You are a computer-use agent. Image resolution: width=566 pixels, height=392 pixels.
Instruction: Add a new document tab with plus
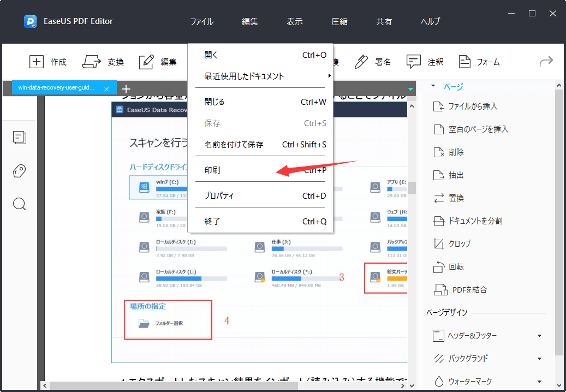click(x=126, y=88)
